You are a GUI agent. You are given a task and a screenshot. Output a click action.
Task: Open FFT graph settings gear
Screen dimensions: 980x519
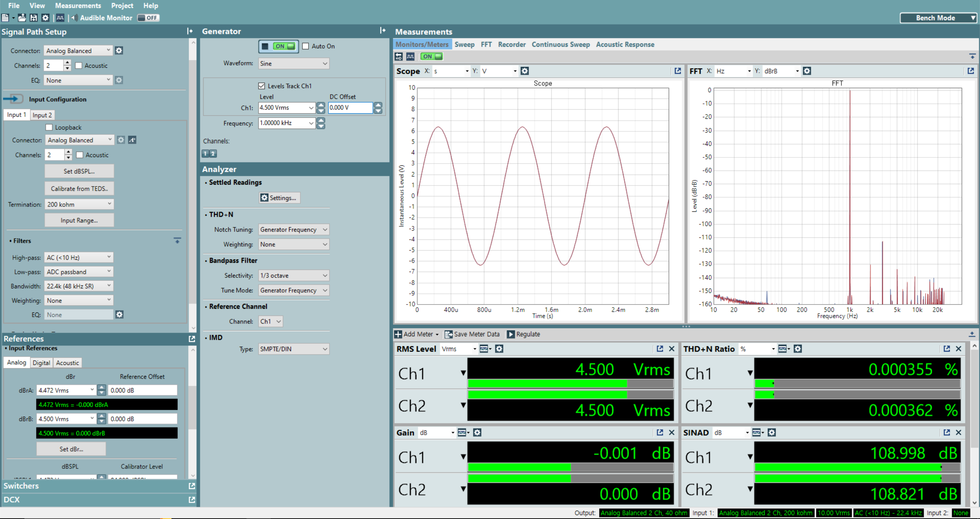click(807, 71)
